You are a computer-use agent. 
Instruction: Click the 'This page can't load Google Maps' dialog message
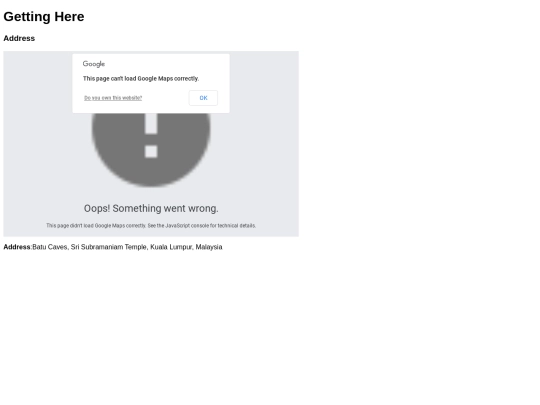[141, 79]
